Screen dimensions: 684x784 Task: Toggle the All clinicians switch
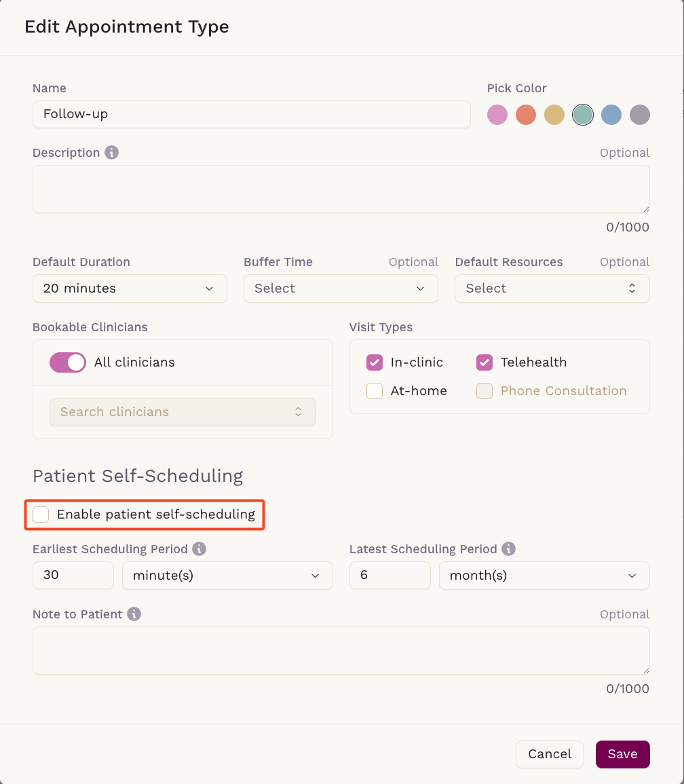(x=67, y=362)
